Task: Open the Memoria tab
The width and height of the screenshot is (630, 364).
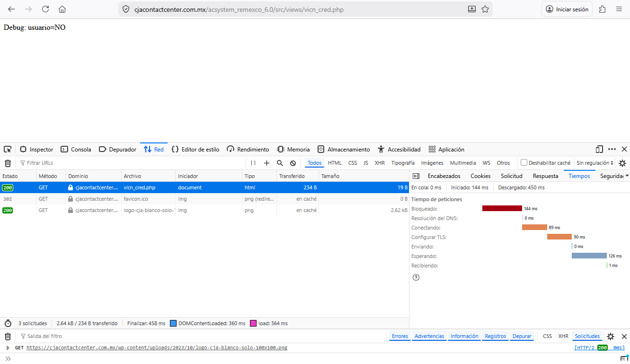Action: coord(293,149)
